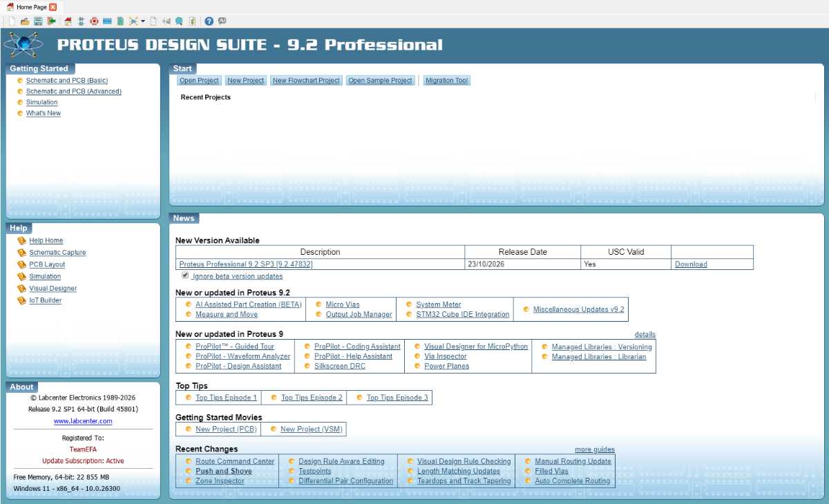Open Schematic Capture from the toolbar icon

[x=81, y=21]
